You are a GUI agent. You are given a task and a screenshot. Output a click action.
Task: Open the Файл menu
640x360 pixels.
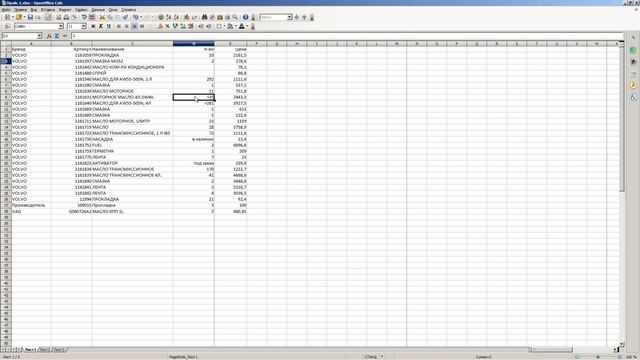coord(6,9)
